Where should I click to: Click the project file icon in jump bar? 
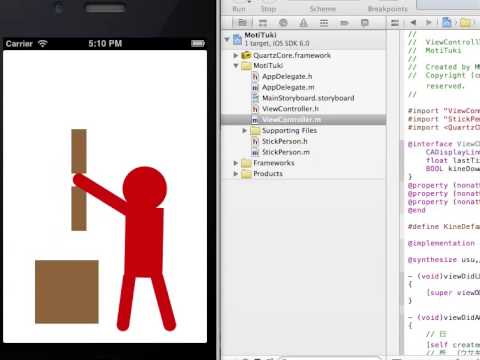coord(446,22)
